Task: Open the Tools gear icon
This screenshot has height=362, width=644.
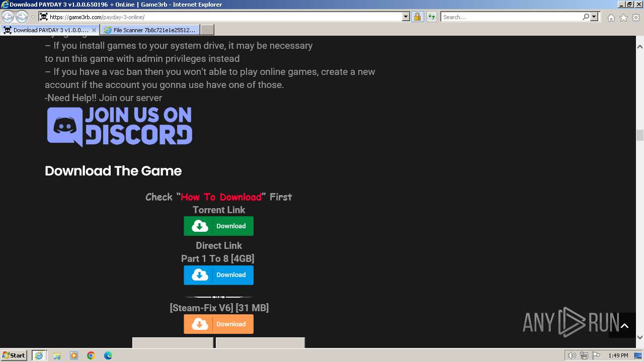Action: tap(636, 18)
